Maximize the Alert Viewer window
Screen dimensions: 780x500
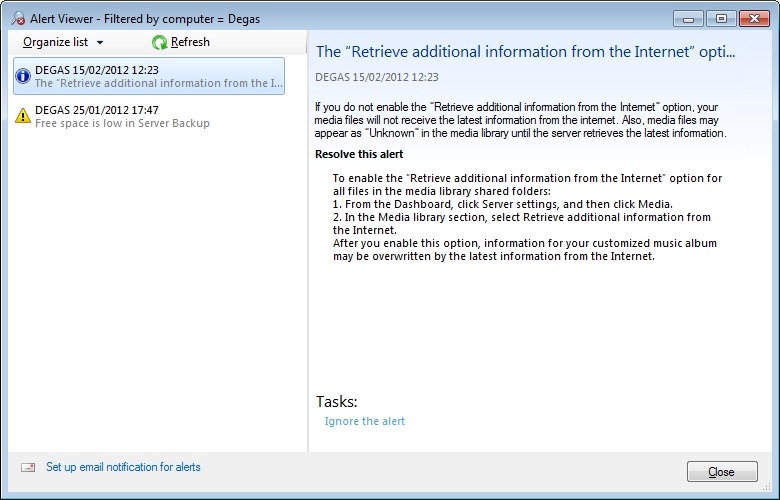tap(719, 18)
